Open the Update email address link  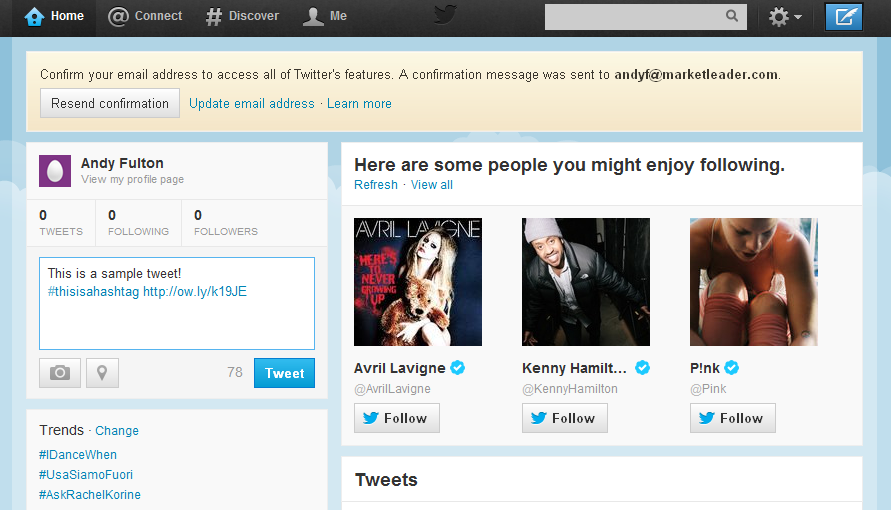(252, 103)
